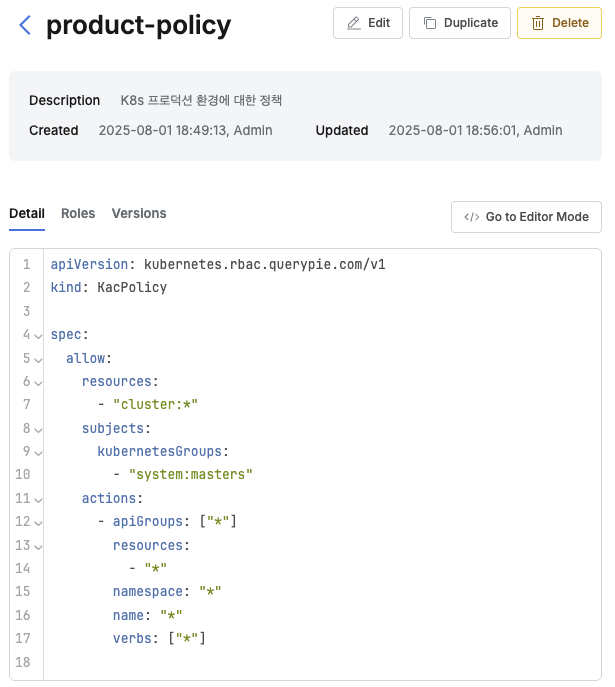Click the Korean description text
615x687 pixels.
coord(201,100)
